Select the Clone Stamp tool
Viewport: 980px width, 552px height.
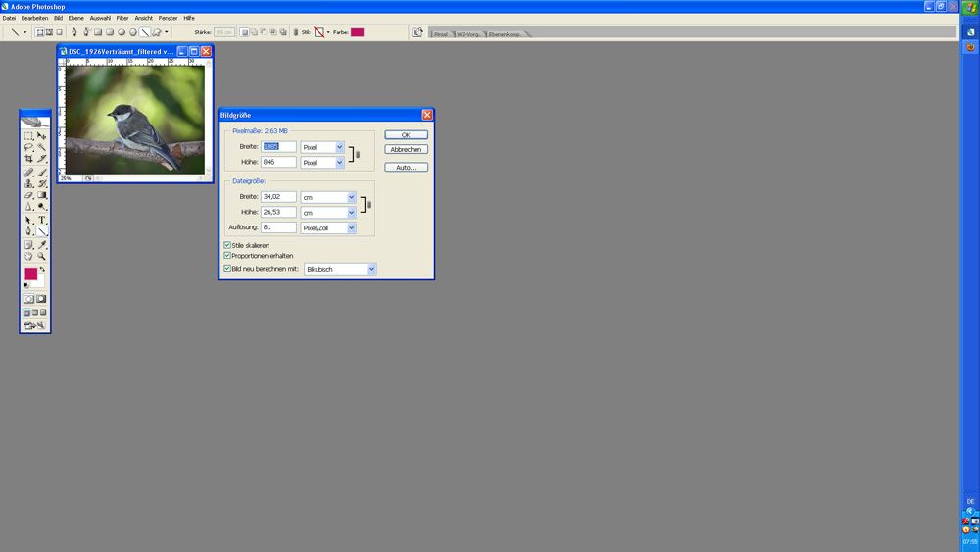28,183
